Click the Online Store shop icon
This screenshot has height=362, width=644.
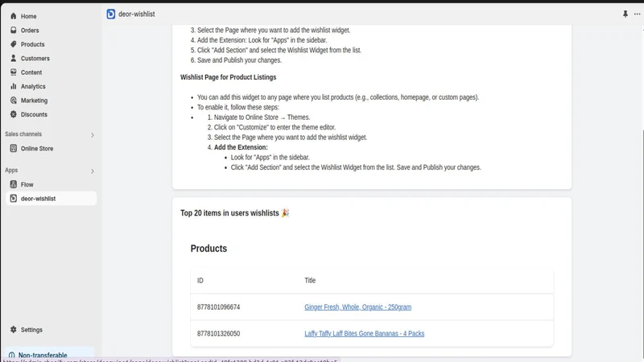[14, 148]
